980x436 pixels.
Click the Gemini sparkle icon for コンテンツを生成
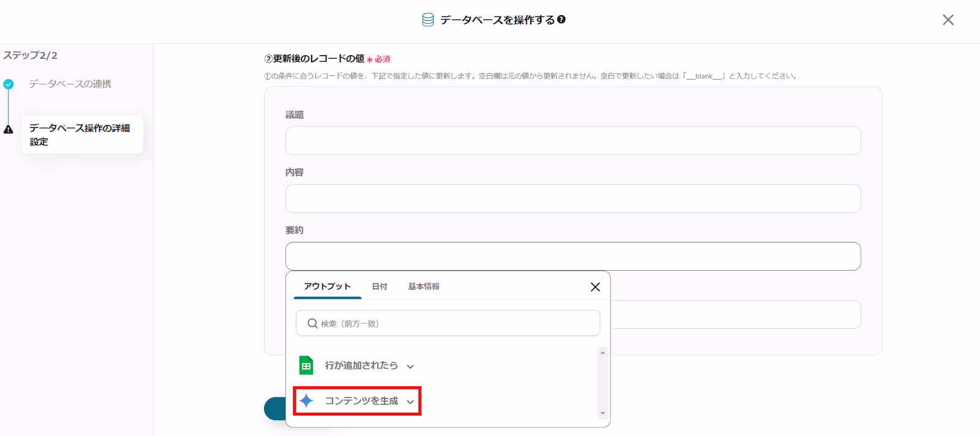tap(306, 400)
